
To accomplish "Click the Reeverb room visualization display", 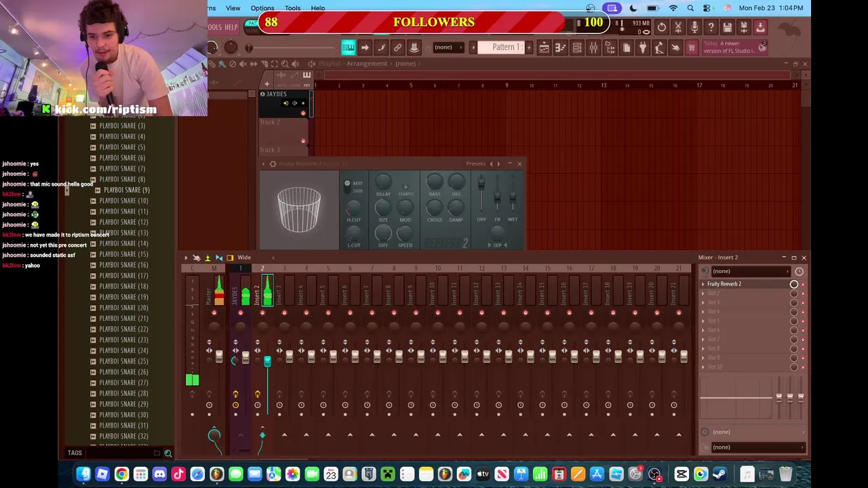I will click(x=299, y=210).
